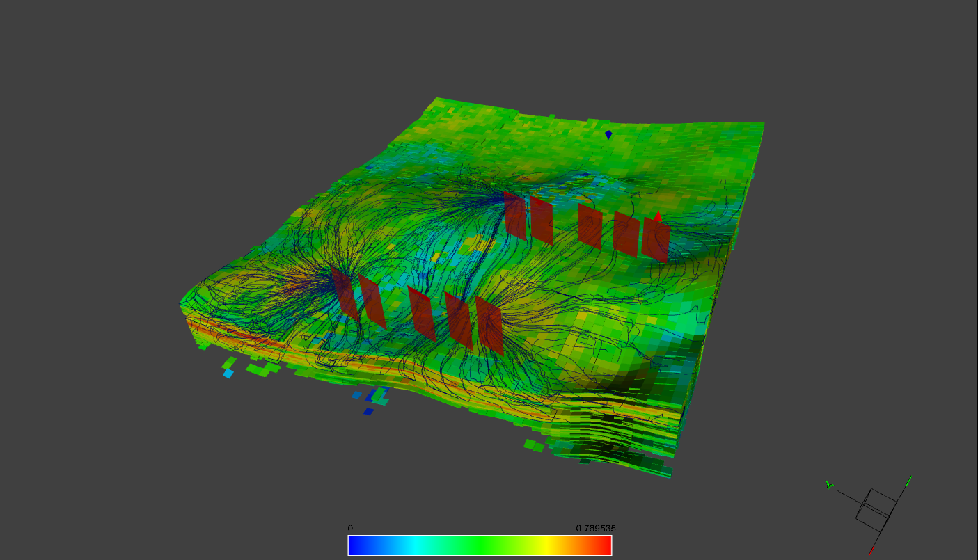Screen dimensions: 978x560
Task: Pick the detached cyan cell at lower left
Action: pyautogui.click(x=228, y=374)
